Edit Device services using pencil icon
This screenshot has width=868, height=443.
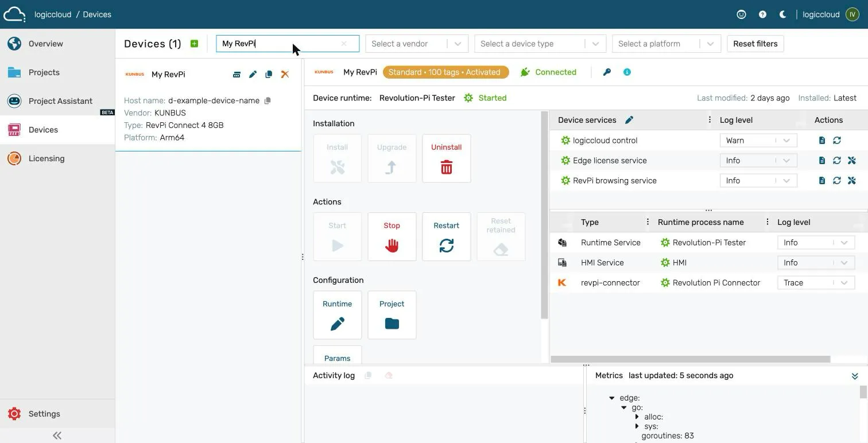[629, 120]
